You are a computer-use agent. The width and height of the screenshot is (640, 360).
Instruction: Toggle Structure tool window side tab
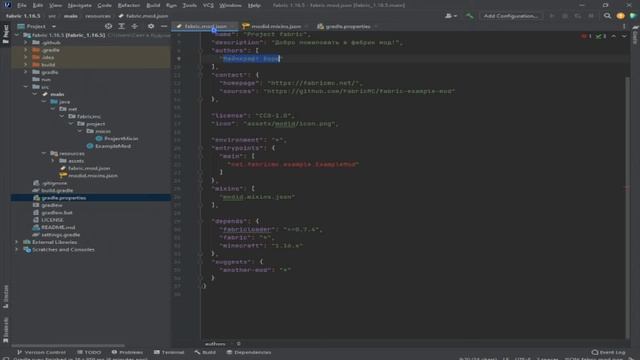point(5,297)
